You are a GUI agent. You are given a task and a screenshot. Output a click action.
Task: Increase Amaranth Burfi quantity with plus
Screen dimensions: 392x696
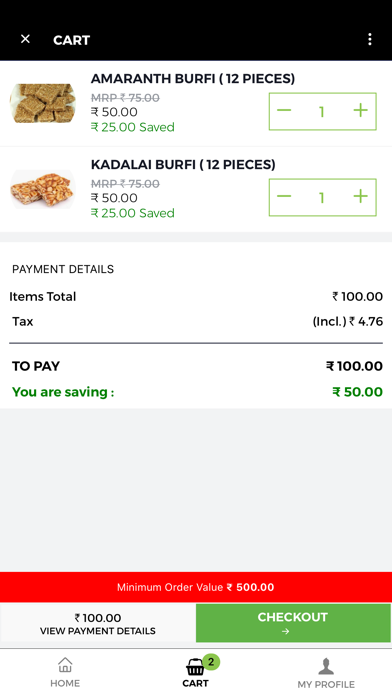pyautogui.click(x=360, y=111)
